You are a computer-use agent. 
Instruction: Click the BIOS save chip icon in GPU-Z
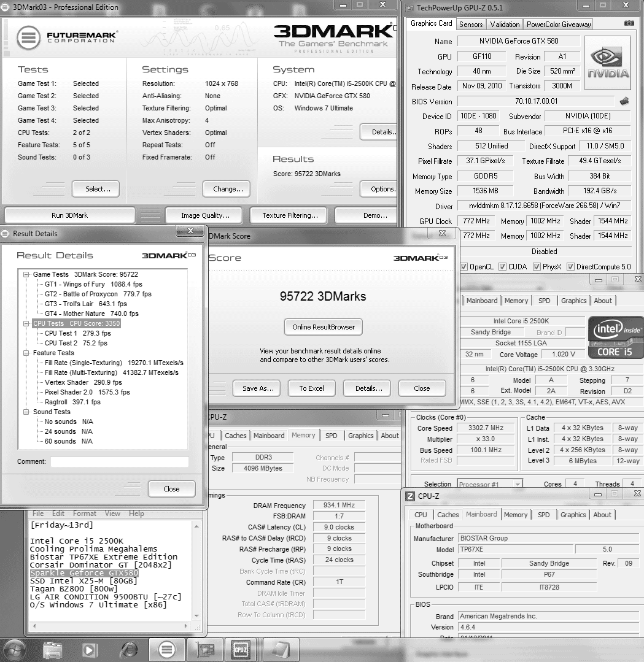(x=624, y=101)
